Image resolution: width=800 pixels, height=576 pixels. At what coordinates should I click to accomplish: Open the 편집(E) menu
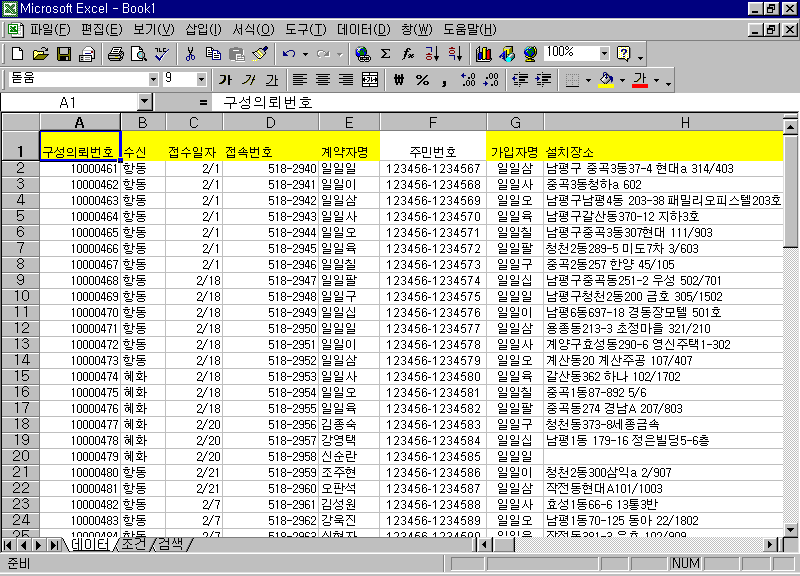pyautogui.click(x=101, y=30)
